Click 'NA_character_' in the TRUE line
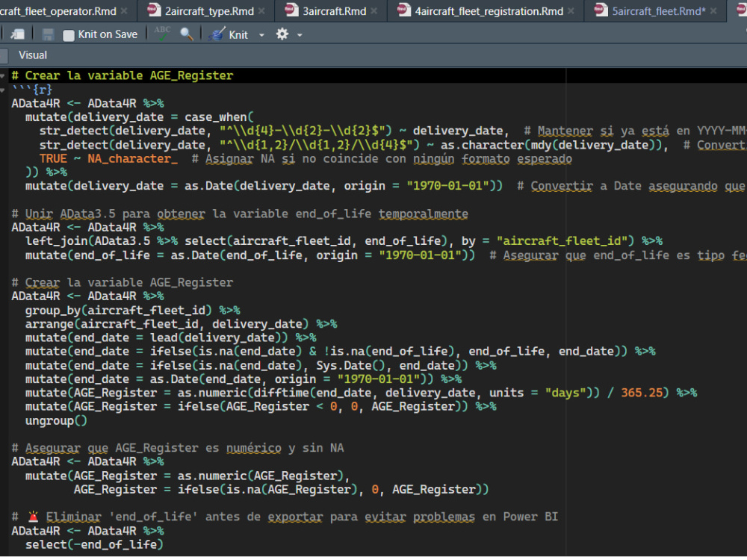Image resolution: width=747 pixels, height=560 pixels. point(132,158)
